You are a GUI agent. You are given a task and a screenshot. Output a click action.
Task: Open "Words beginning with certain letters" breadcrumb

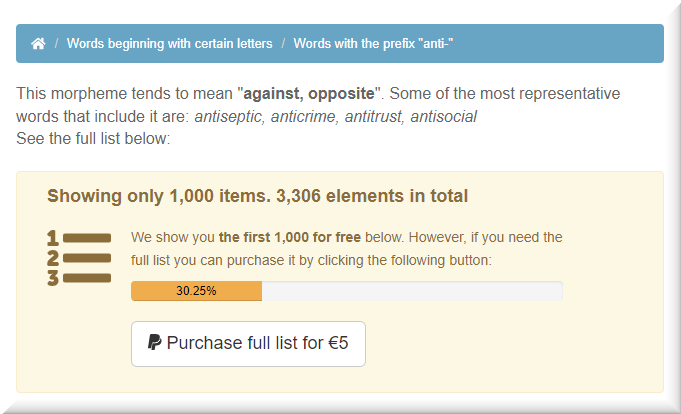click(169, 44)
